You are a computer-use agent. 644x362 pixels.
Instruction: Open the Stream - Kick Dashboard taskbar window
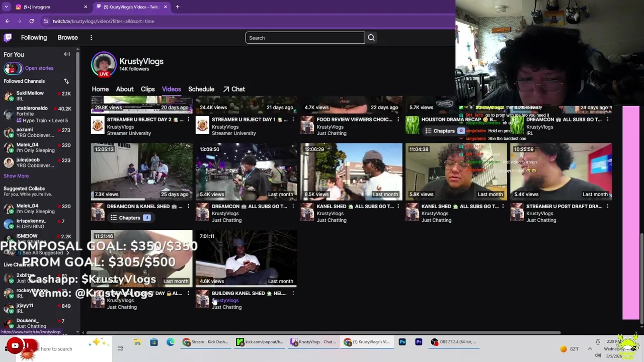[206, 342]
